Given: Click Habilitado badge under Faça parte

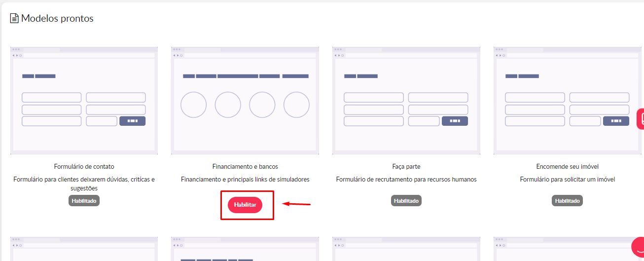Looking at the screenshot, I should pos(406,201).
